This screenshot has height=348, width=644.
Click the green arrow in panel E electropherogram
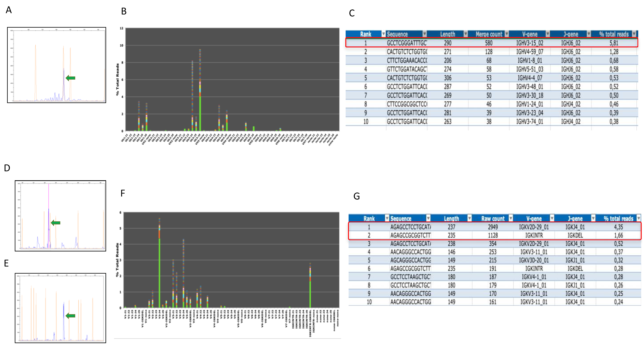coord(70,316)
